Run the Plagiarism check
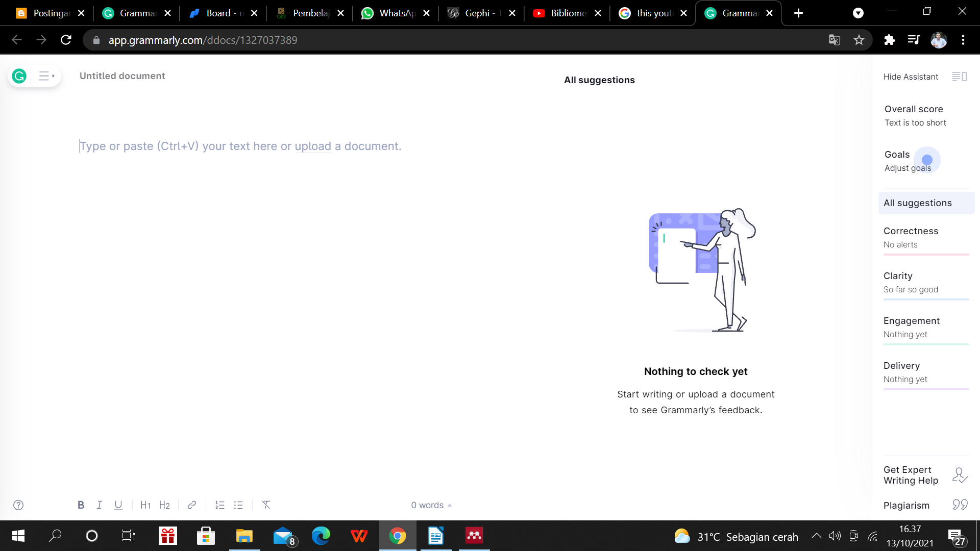This screenshot has width=980, height=551. [906, 506]
